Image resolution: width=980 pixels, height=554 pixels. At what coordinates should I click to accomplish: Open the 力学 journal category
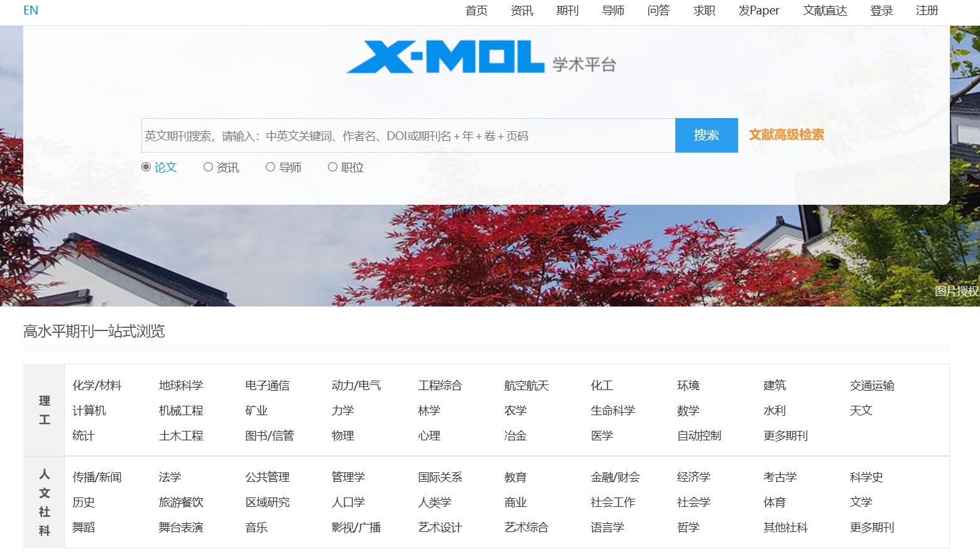tap(343, 411)
